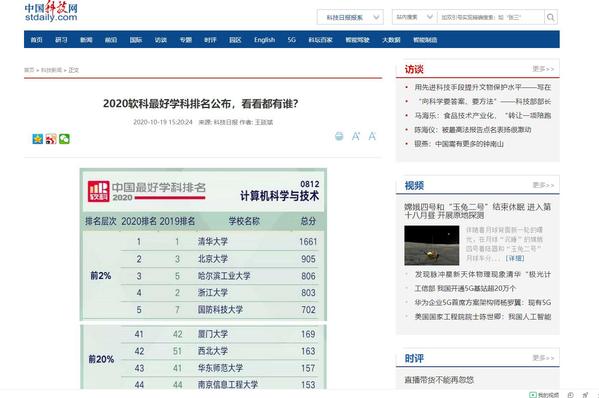
Task: Open the 时评 nav item
Action: 210,40
